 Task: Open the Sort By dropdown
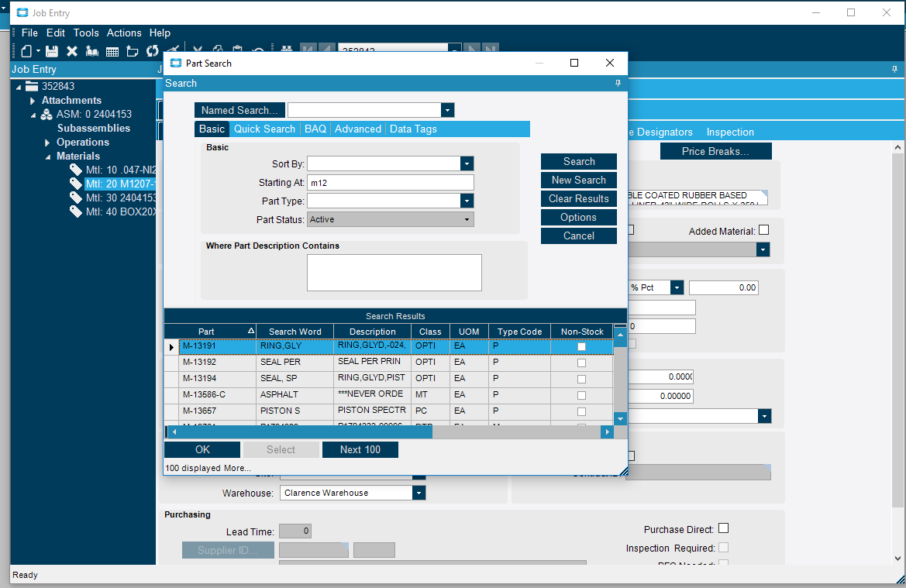coord(467,163)
